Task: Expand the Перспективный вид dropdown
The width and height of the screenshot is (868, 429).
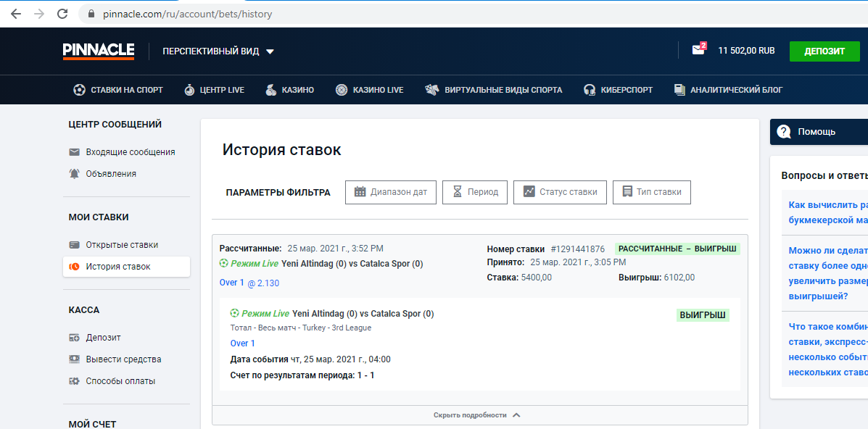Action: 218,51
